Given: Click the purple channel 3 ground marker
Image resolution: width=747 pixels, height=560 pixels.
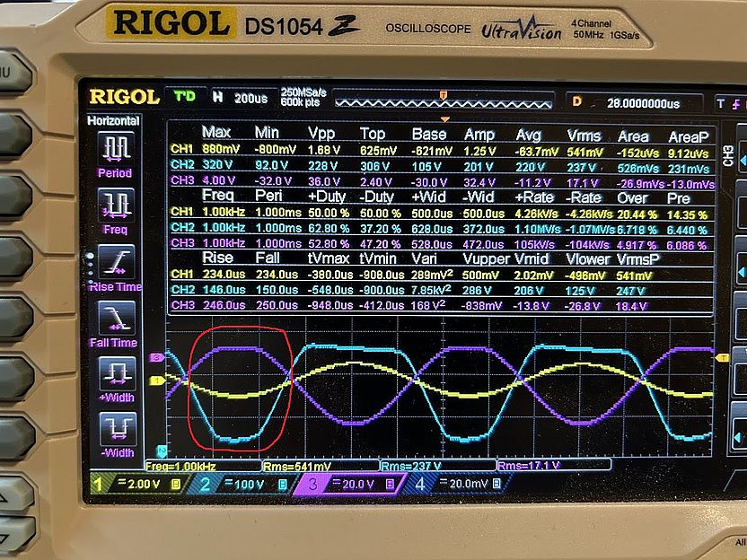Looking at the screenshot, I should pos(157,357).
